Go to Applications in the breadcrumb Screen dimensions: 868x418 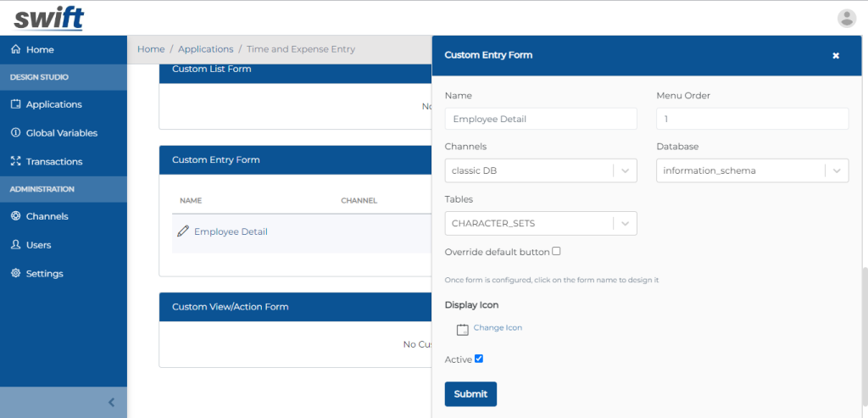(x=205, y=49)
